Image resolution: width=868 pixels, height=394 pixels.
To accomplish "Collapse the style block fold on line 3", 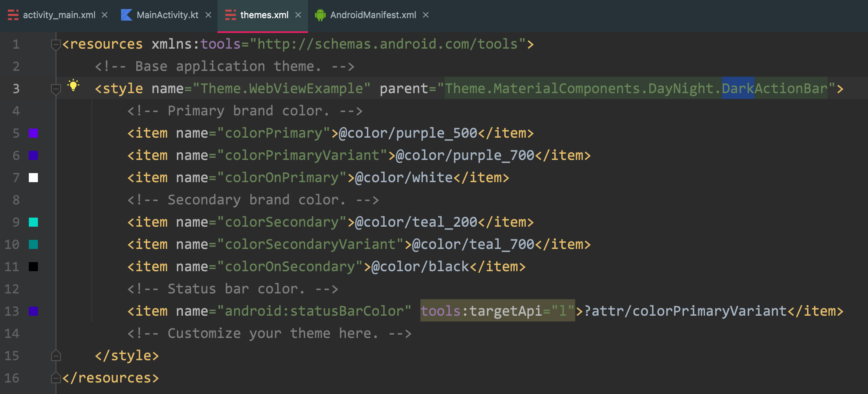I will click(x=56, y=89).
